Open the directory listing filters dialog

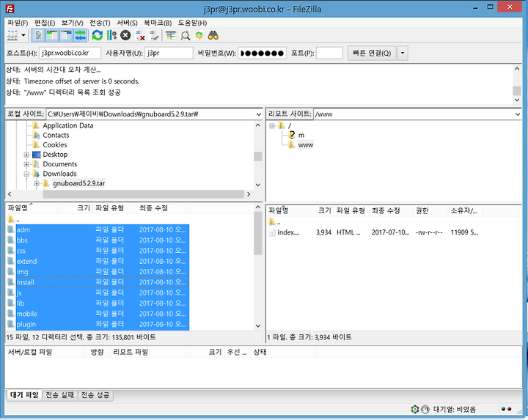(x=171, y=35)
